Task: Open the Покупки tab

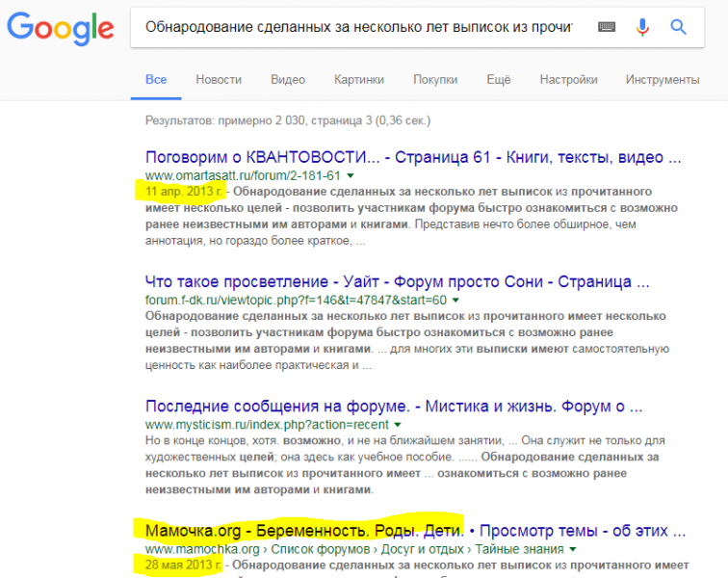Action: (435, 79)
